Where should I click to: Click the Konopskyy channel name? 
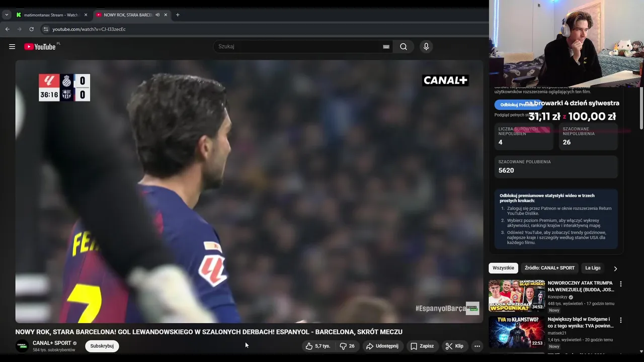(x=557, y=297)
